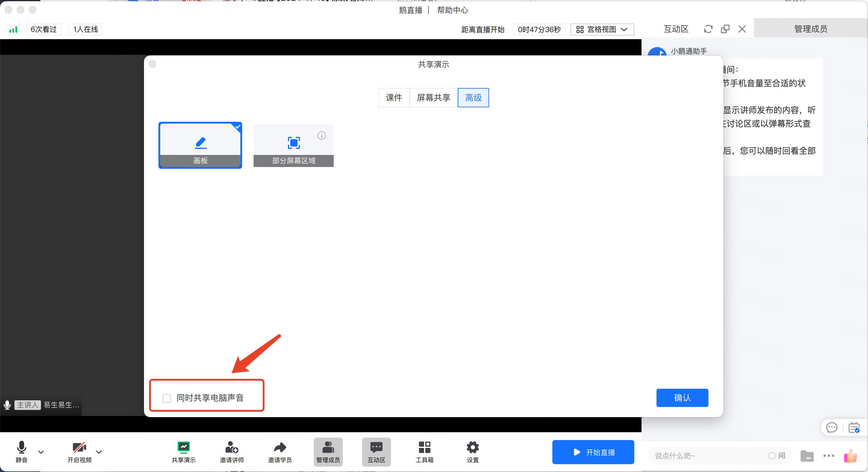Image resolution: width=868 pixels, height=472 pixels.
Task: Close the 互动区 panel
Action: coord(742,29)
